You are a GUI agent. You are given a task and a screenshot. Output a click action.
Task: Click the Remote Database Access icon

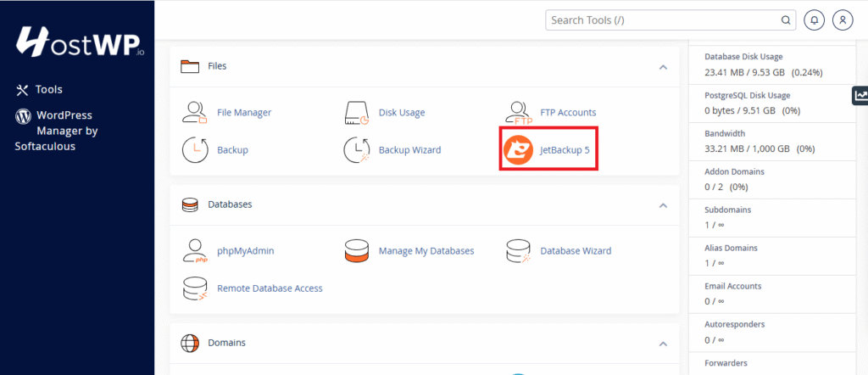(194, 288)
